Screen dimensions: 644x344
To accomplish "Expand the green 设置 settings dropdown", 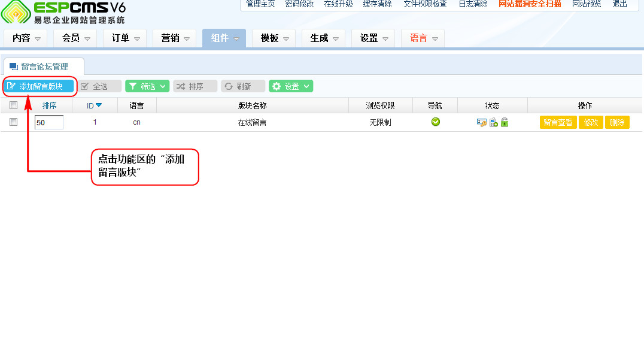I will (291, 86).
